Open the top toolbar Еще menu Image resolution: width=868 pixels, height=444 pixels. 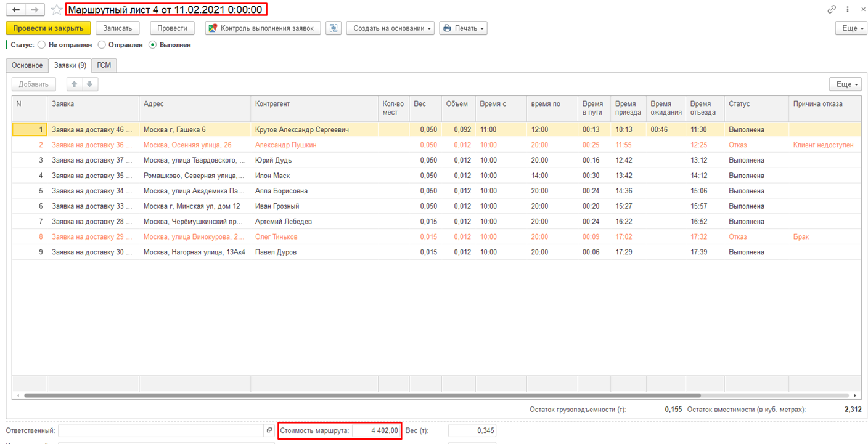851,28
